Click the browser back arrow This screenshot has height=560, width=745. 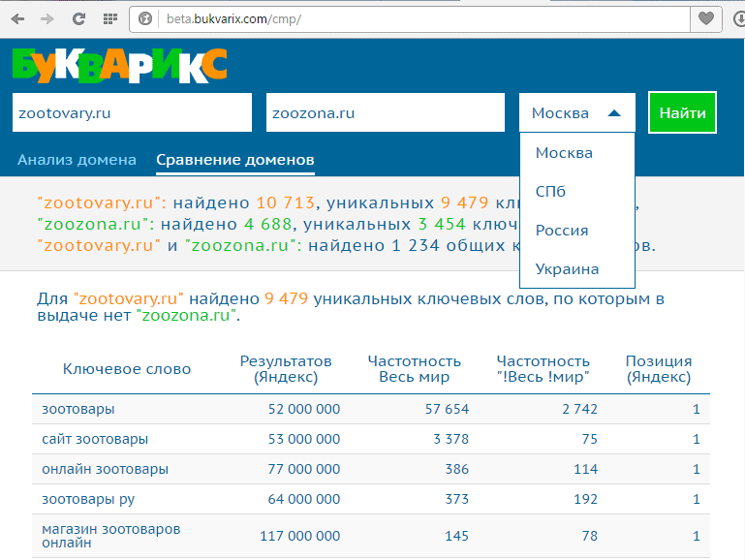tap(17, 19)
